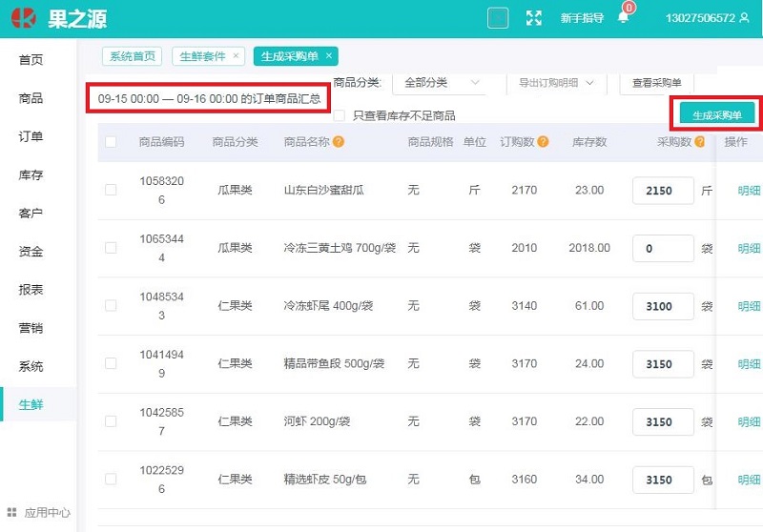
Task: Click the 生成采购单 button
Action: pyautogui.click(x=716, y=114)
